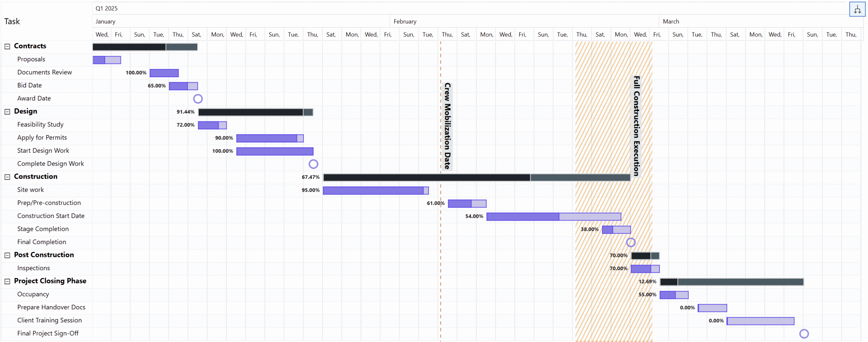Select the Client Training Session bar
Image resolution: width=868 pixels, height=342 pixels.
[x=760, y=321]
